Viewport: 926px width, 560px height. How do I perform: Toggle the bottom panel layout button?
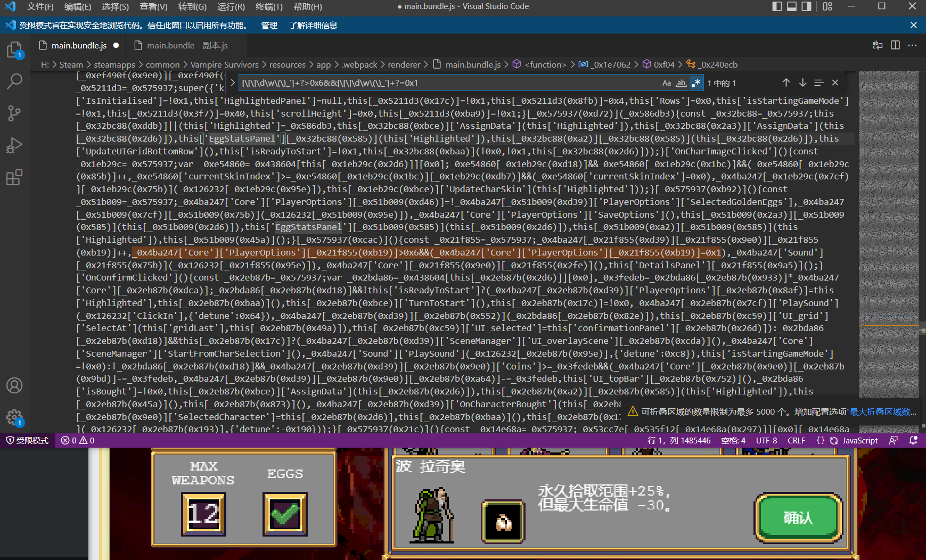[x=792, y=6]
